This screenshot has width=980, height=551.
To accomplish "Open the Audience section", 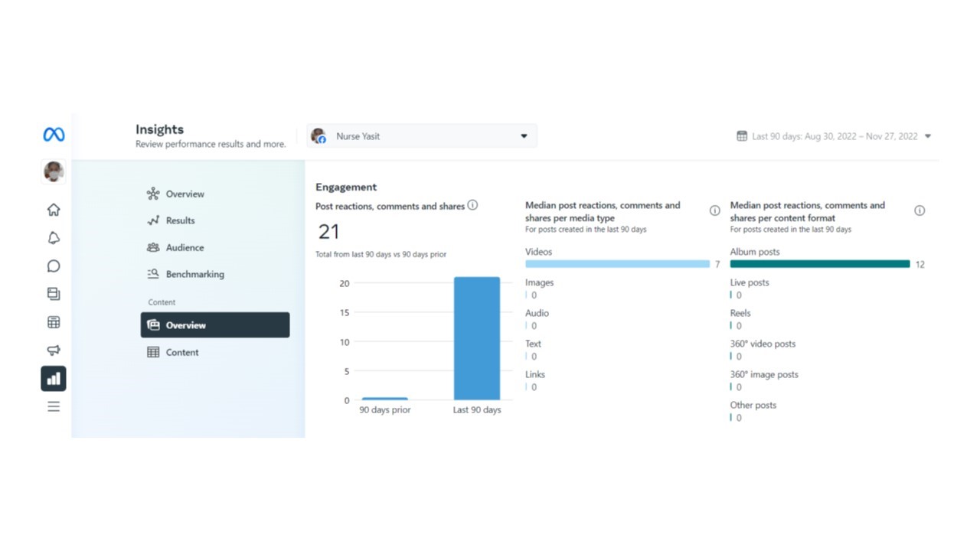I will (x=185, y=247).
